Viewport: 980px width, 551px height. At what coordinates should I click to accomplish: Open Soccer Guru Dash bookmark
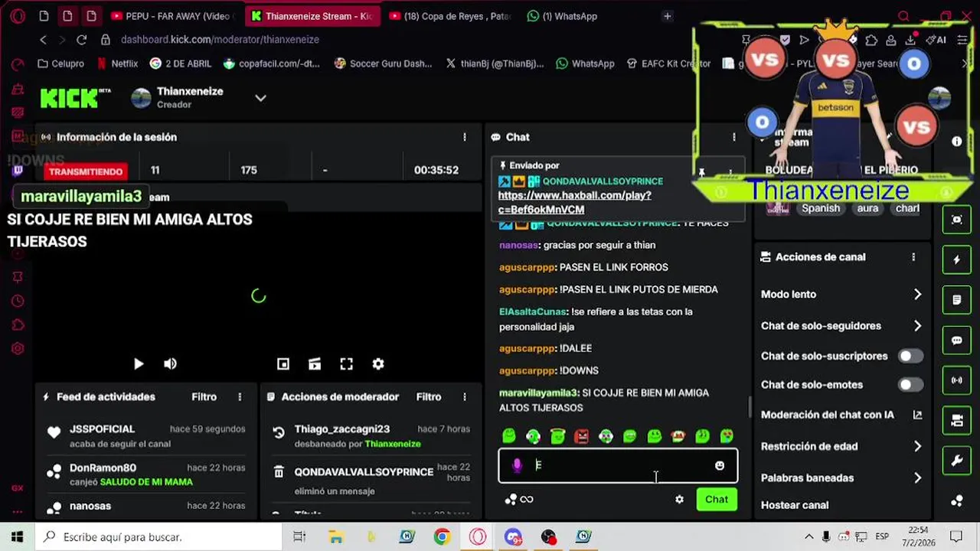click(x=384, y=64)
